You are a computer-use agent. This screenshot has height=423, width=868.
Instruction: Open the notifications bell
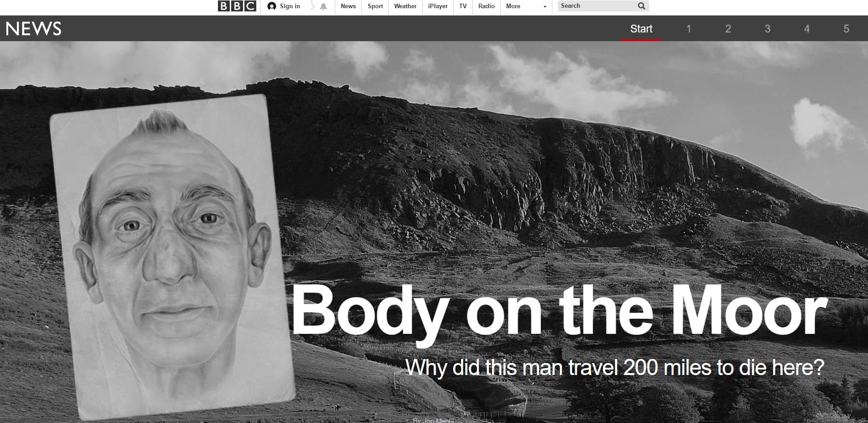pos(323,6)
